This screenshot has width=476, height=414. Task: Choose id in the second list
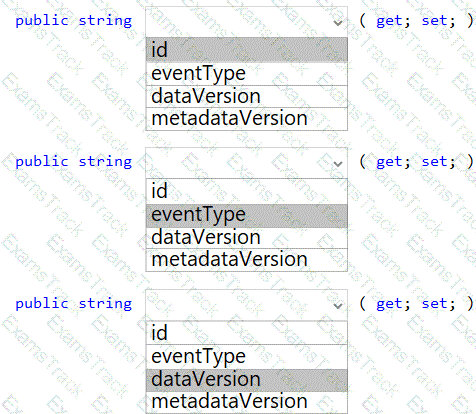(x=247, y=191)
